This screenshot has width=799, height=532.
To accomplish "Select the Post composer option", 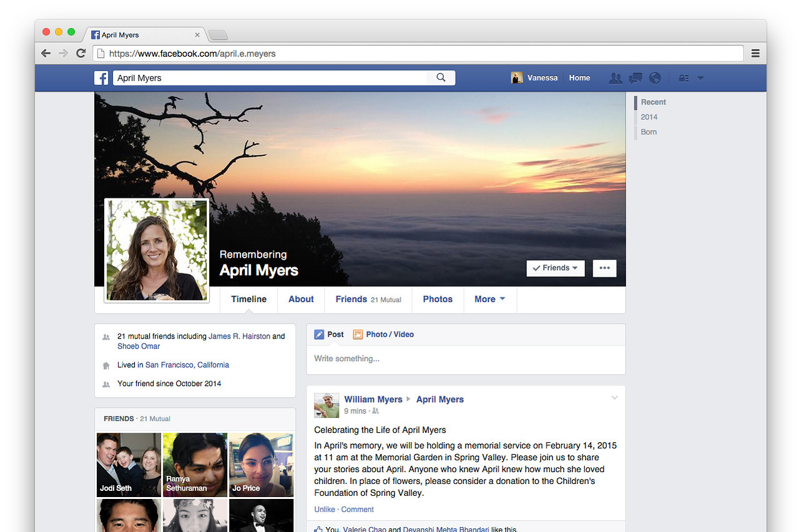I will pos(329,334).
